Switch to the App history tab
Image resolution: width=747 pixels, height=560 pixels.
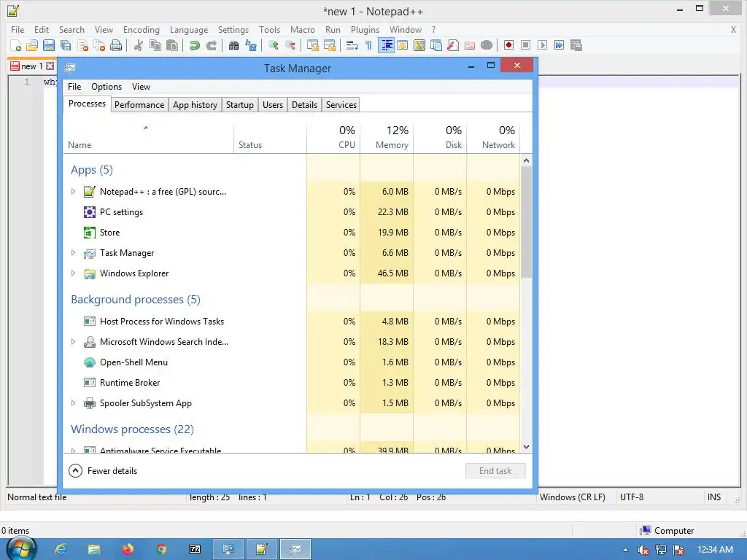click(195, 105)
